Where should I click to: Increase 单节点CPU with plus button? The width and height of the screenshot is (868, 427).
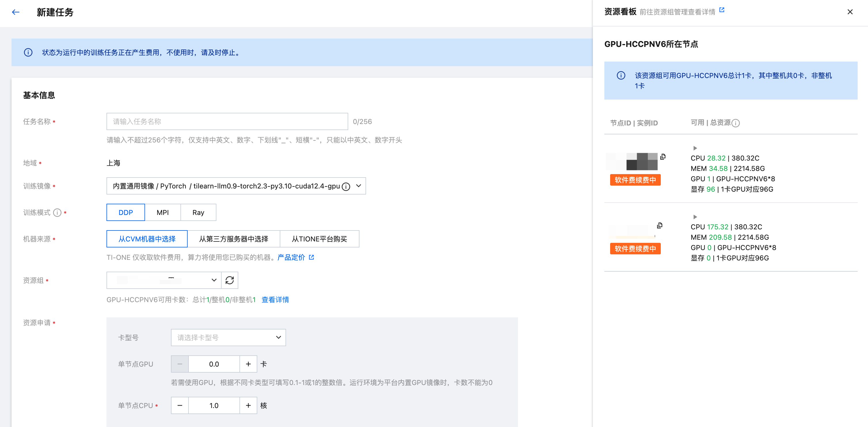pos(248,405)
